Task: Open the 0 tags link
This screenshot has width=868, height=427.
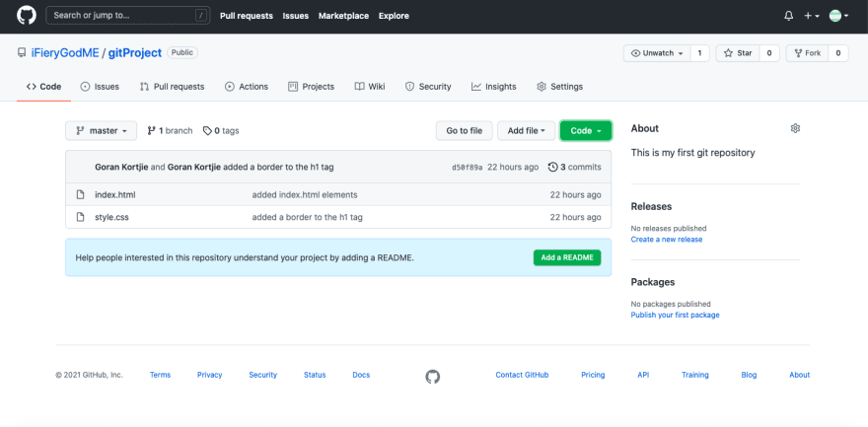Action: (x=221, y=131)
